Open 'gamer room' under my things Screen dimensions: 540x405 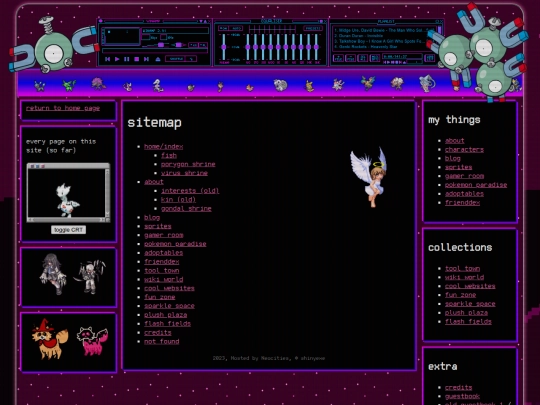click(464, 176)
